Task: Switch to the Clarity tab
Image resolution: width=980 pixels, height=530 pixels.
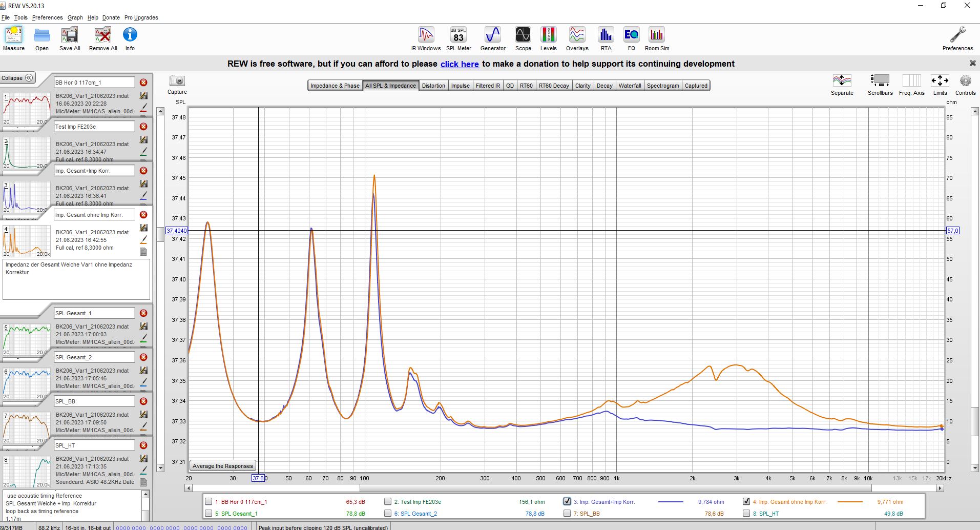Action: click(x=582, y=86)
